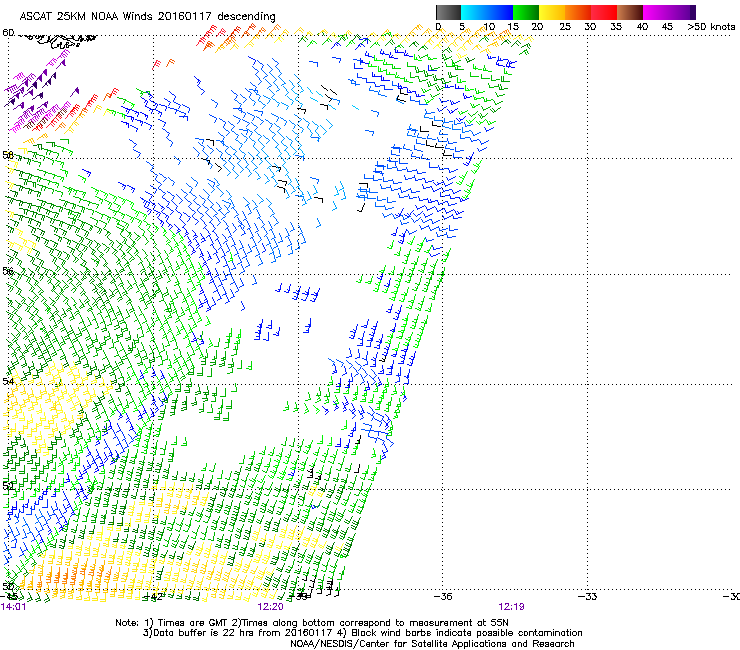Viewport: 740px width, 650px height.
Task: Click the latitude label '56' on the left axis
Action: click(x=8, y=271)
